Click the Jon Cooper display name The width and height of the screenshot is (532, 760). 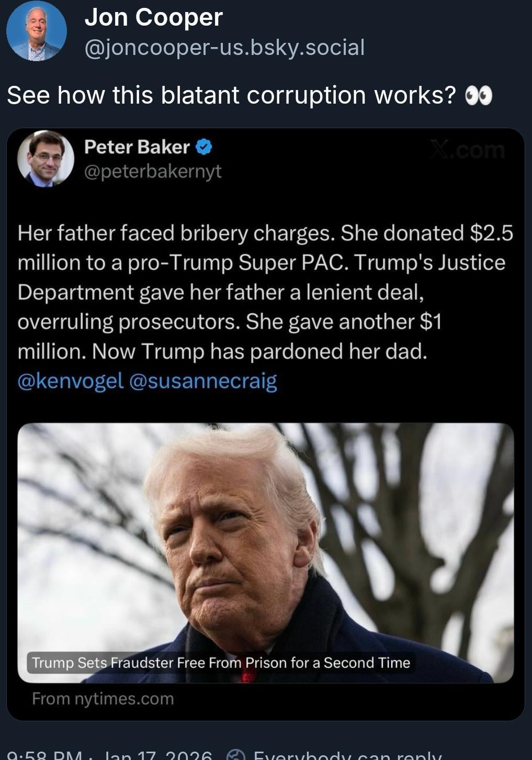(153, 17)
